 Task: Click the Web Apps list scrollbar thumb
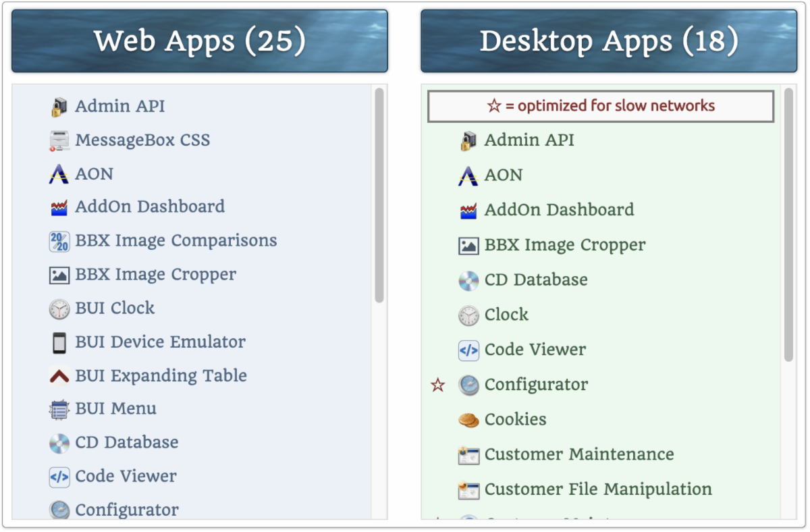click(x=379, y=196)
